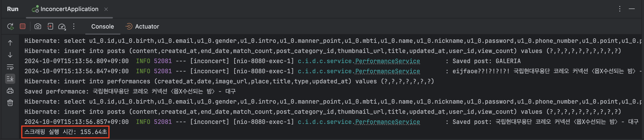Clear all console output
Viewport: 644px width, 140px height.
10,103
